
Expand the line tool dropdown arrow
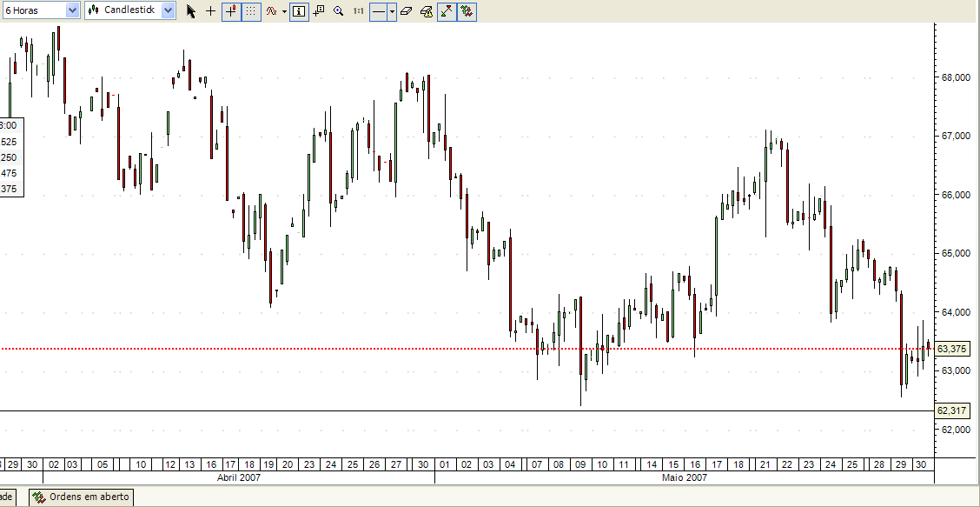click(x=392, y=11)
